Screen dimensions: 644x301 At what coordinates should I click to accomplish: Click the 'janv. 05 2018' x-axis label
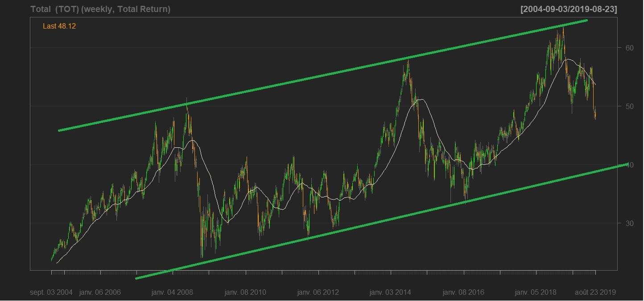pos(536,293)
